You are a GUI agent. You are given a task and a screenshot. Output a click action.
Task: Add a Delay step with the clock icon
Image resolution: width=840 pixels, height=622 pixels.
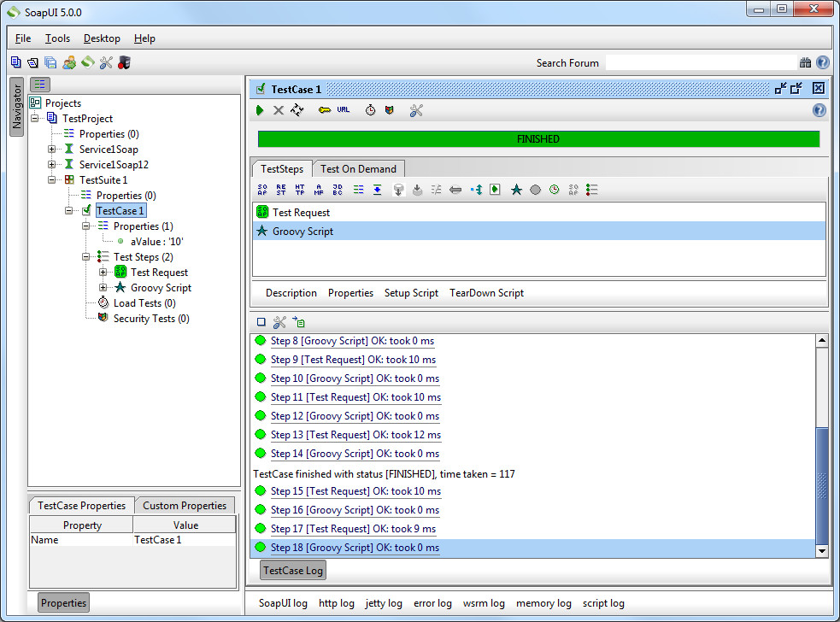tap(555, 190)
